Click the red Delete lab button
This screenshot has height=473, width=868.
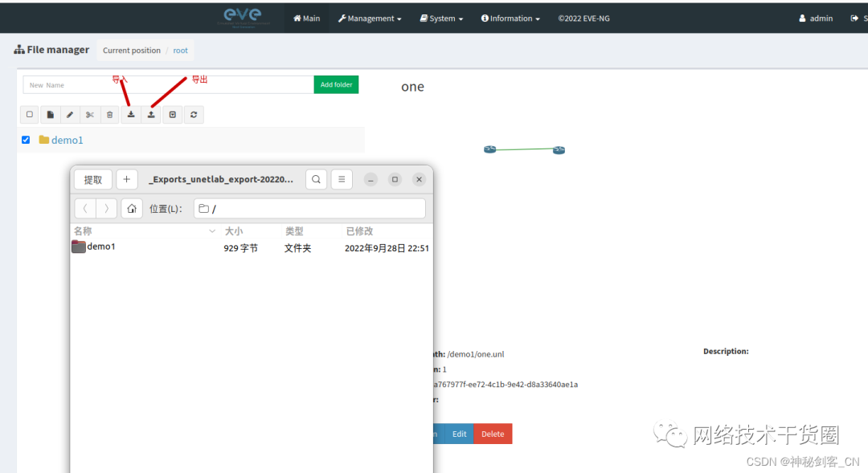pos(493,434)
